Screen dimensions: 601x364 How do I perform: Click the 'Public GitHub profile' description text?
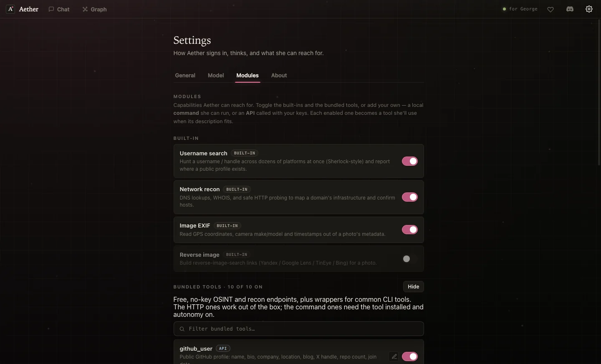coord(278,359)
